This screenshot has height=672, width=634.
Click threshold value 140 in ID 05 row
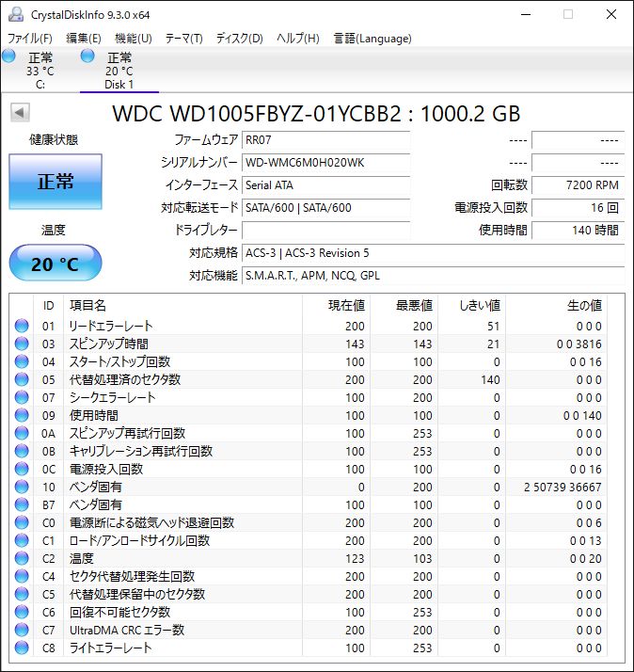click(490, 380)
